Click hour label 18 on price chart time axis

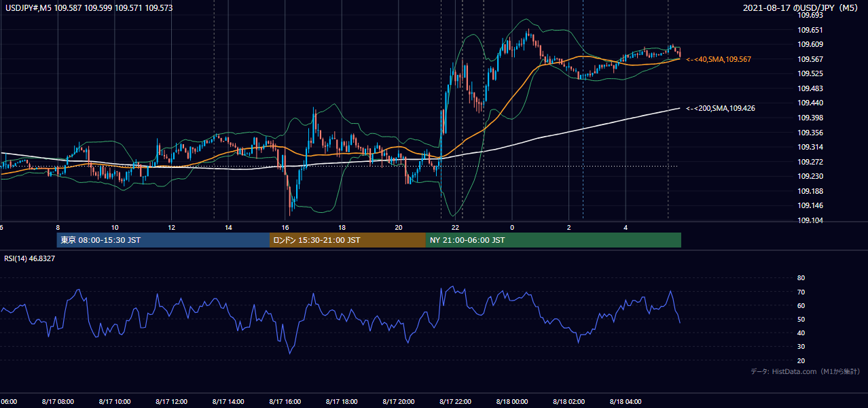342,228
